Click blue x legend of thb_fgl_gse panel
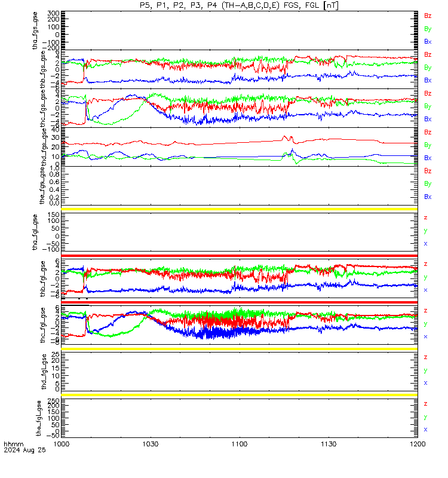The width and height of the screenshot is (448, 478). (425, 290)
